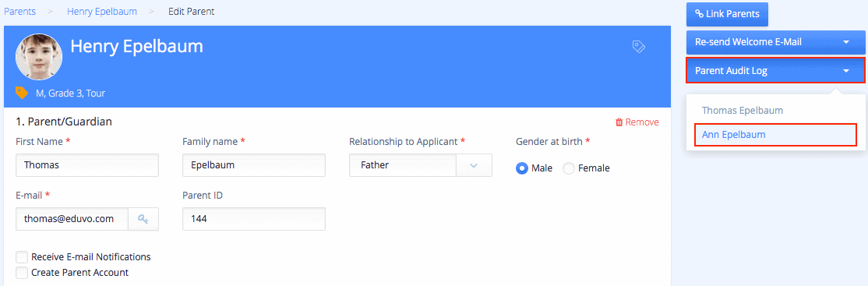Click the trash Remove icon for Parent/Guardian
The image size is (868, 286).
[619, 122]
